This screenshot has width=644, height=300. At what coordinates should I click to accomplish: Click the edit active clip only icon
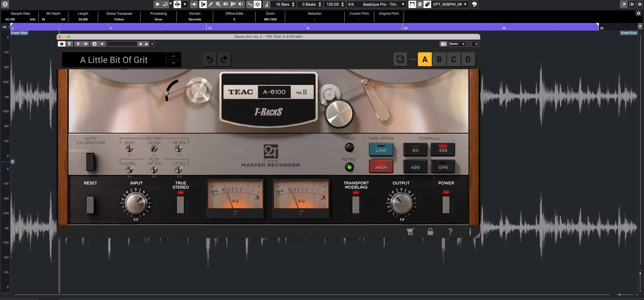427,4
